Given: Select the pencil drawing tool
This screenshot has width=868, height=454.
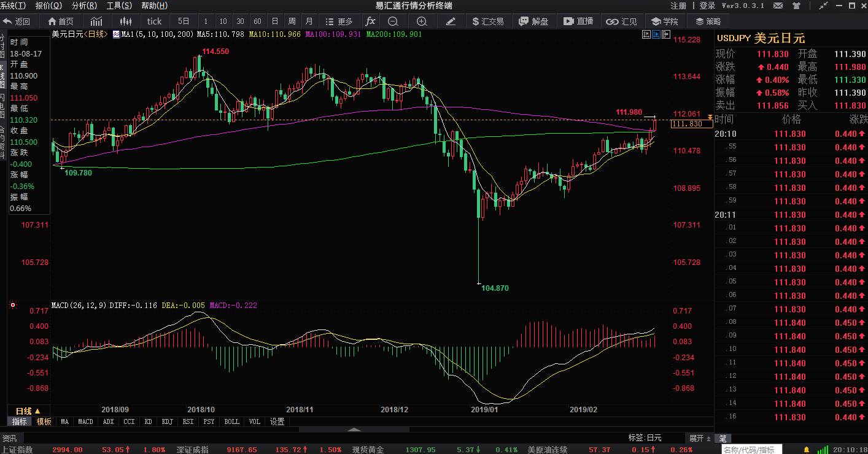Looking at the screenshot, I should tap(451, 21).
